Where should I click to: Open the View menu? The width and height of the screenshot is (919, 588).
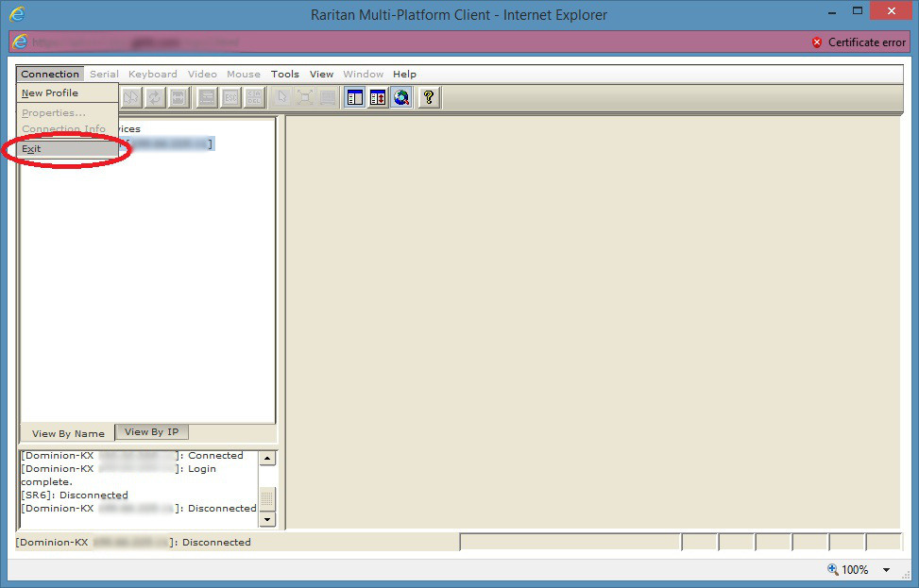321,74
